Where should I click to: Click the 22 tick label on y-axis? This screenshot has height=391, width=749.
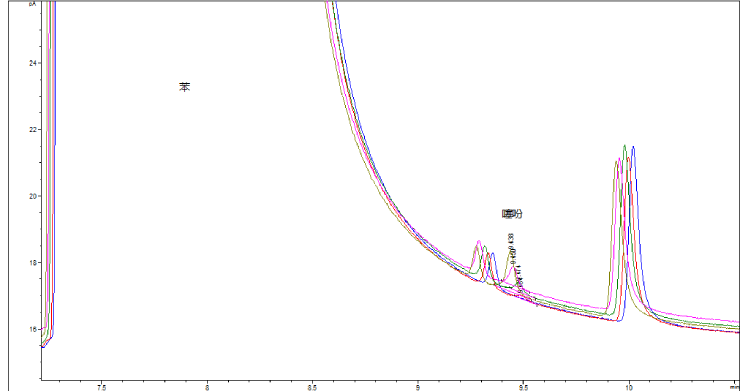[33, 130]
